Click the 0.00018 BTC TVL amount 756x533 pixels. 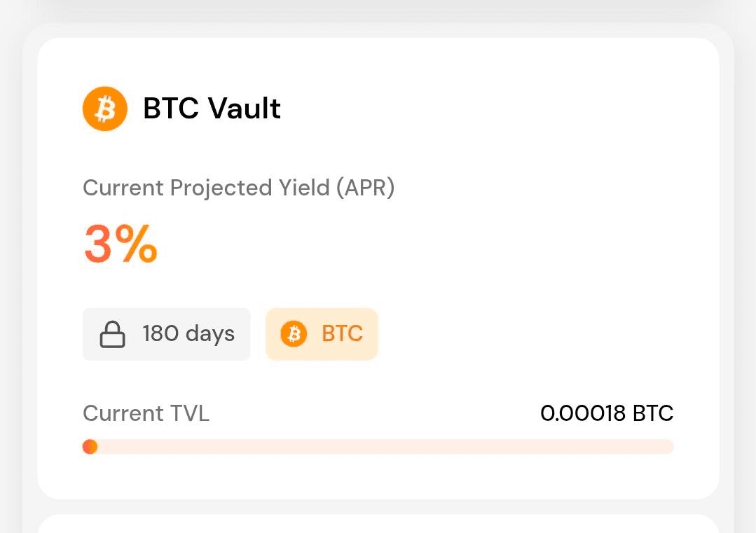[607, 413]
